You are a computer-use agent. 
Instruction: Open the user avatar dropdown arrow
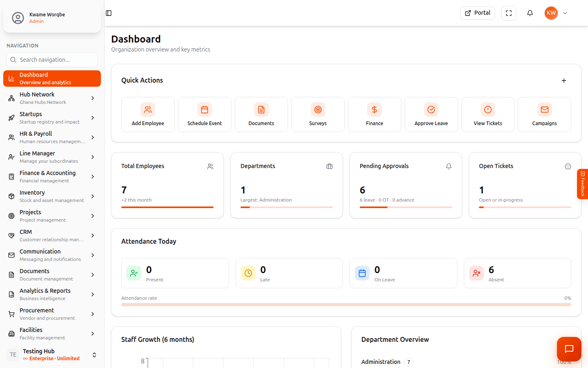tap(565, 13)
